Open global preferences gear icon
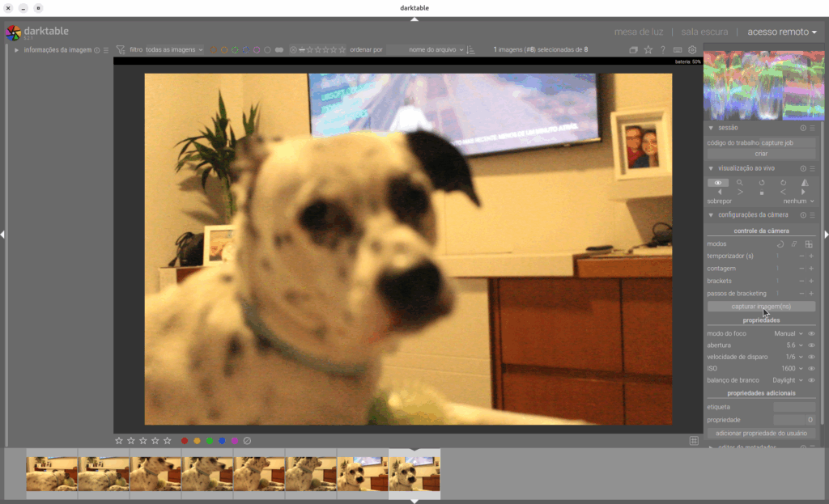This screenshot has width=829, height=504. point(692,50)
